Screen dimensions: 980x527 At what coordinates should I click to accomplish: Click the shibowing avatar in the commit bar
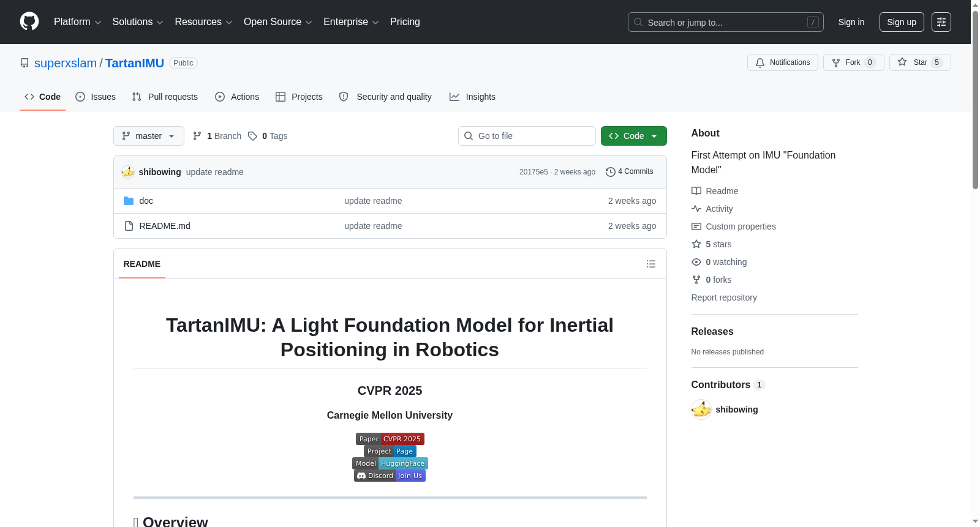pos(128,172)
